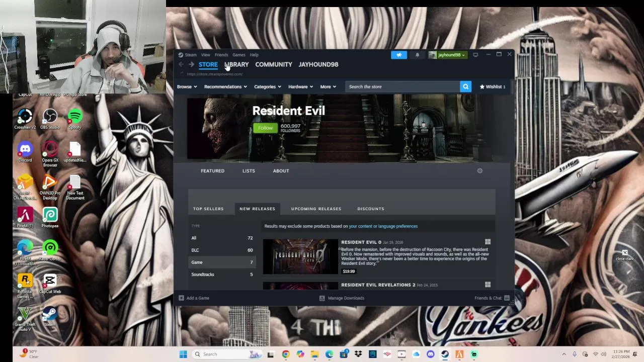Follow the Resident Evil franchise
644x362 pixels.
[x=265, y=128]
